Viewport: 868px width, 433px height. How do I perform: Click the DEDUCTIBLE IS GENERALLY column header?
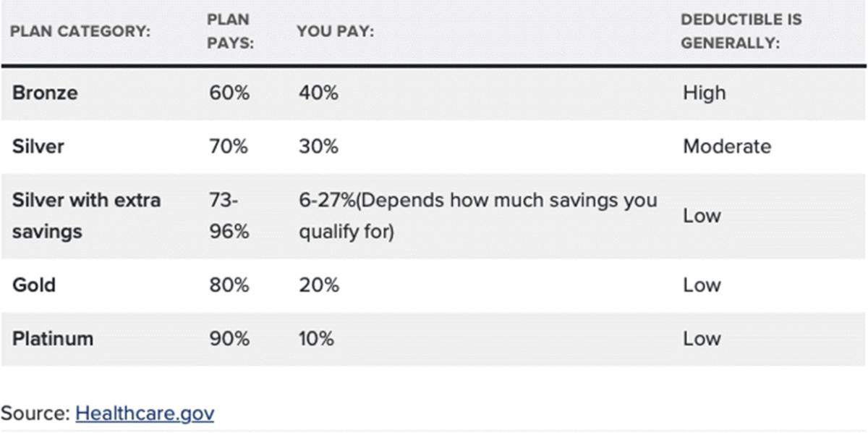(x=741, y=32)
